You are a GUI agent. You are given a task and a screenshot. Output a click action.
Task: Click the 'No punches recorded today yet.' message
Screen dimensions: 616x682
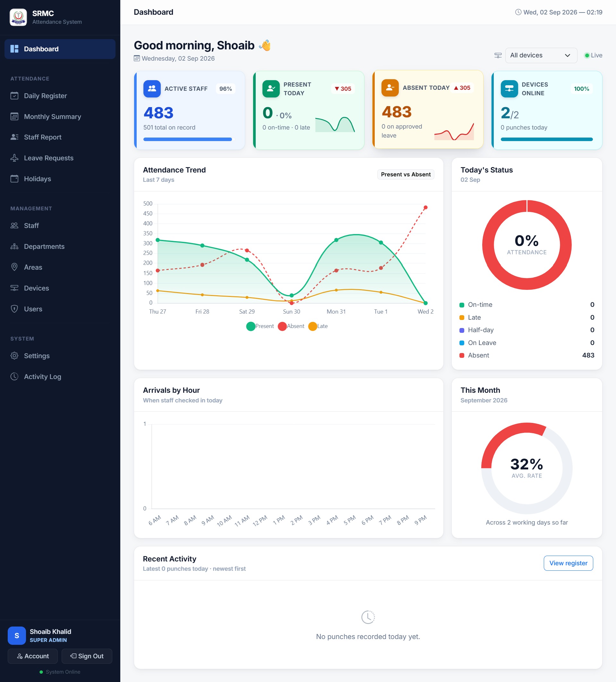click(368, 637)
